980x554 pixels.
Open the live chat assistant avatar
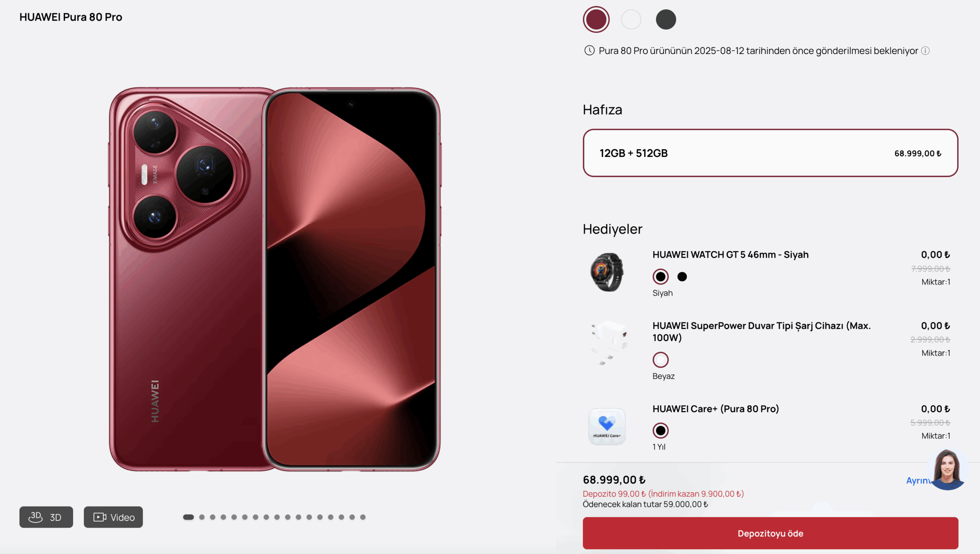click(x=947, y=470)
